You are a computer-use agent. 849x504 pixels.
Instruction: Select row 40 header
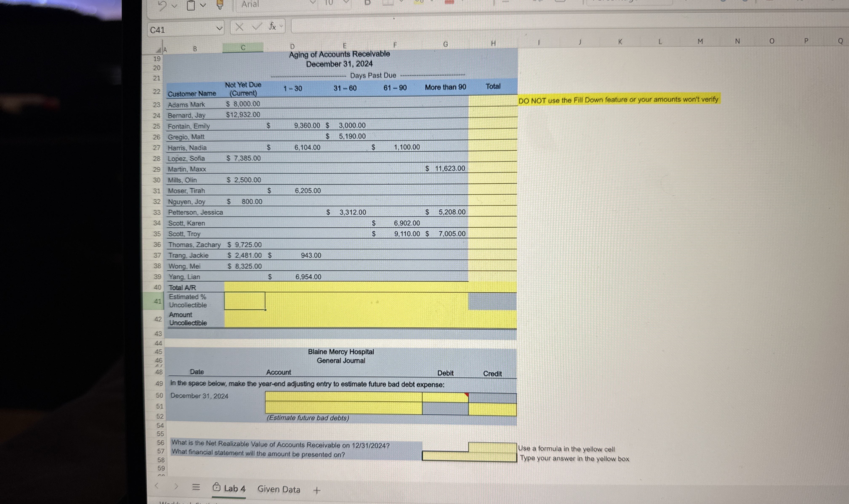click(157, 287)
